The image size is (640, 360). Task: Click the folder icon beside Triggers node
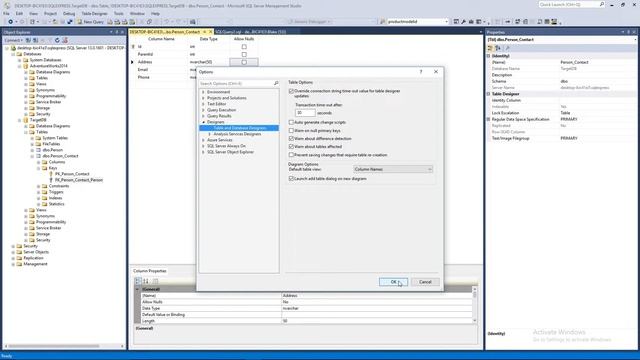(45, 192)
